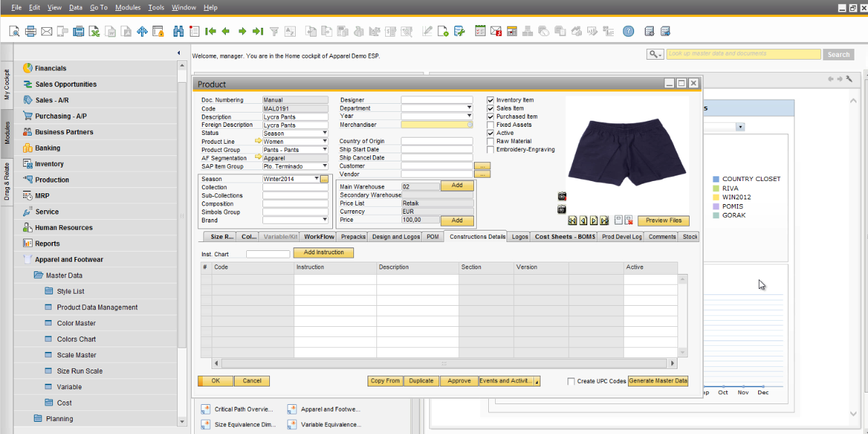
Task: Click the delete image icon with red X
Action: click(629, 220)
